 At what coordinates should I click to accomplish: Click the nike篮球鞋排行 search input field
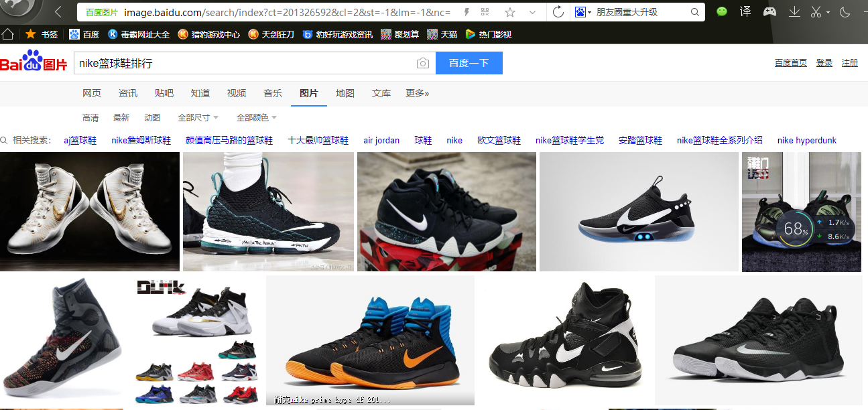(x=241, y=64)
